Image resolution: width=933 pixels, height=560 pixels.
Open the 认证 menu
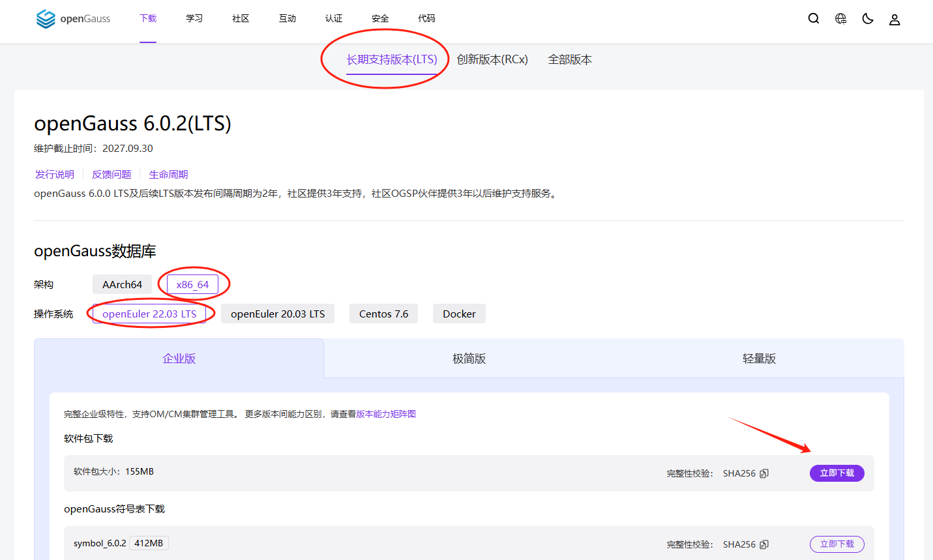click(334, 18)
